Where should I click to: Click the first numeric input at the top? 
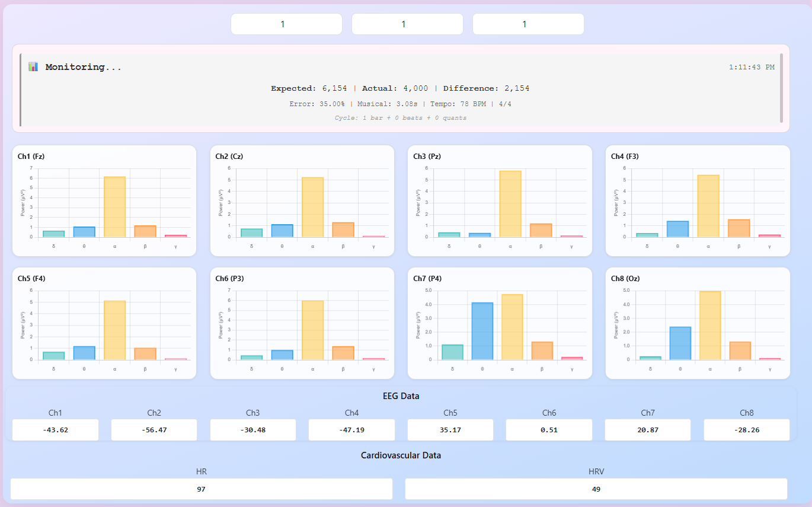286,24
